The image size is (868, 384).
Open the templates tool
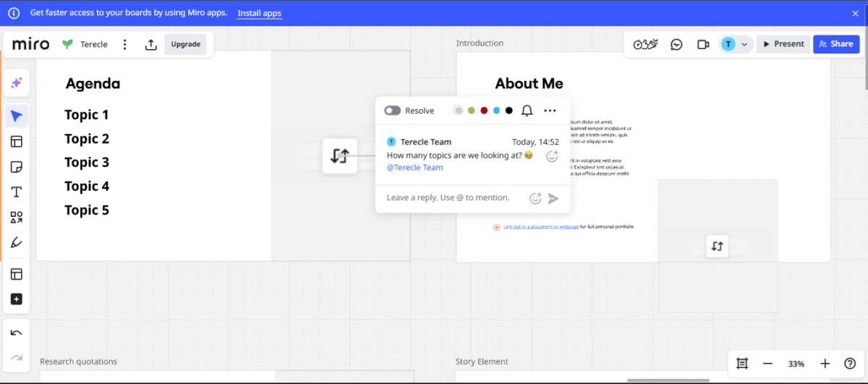16,142
